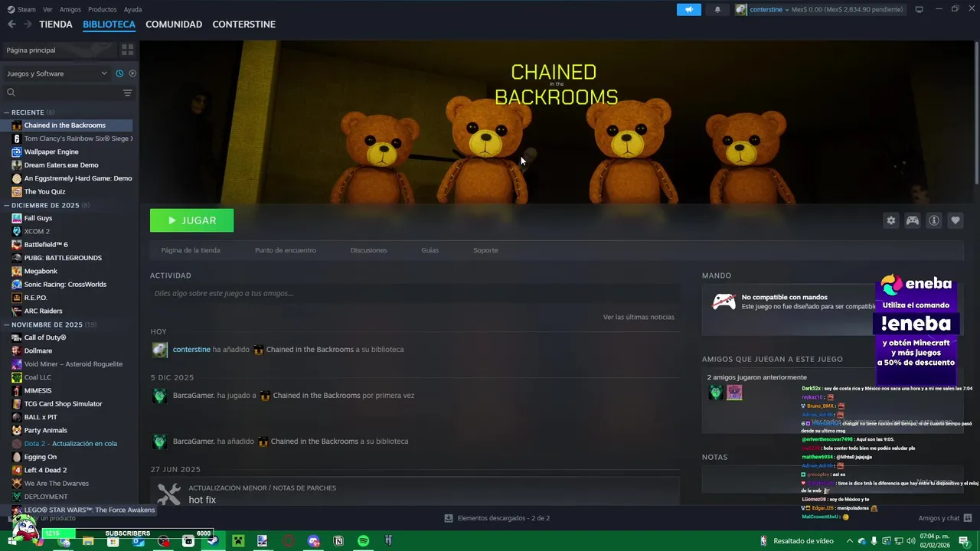Open Notion from the taskbar

click(x=338, y=541)
